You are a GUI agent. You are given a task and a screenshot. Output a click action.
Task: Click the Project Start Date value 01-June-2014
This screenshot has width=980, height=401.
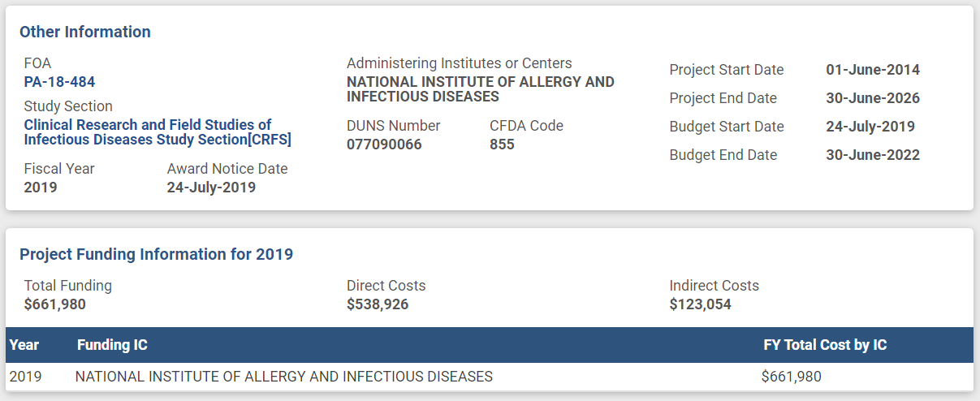[873, 70]
